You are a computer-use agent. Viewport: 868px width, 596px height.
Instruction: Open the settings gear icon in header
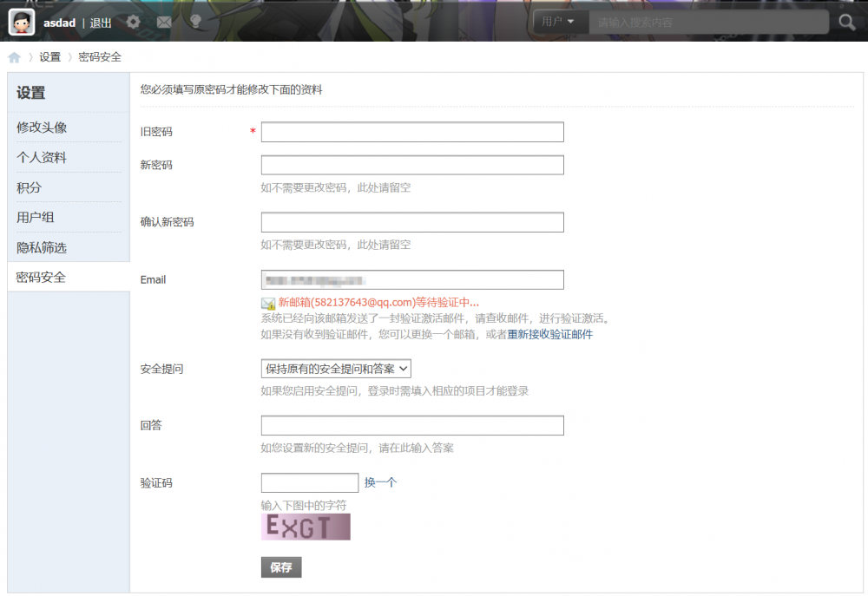point(134,23)
